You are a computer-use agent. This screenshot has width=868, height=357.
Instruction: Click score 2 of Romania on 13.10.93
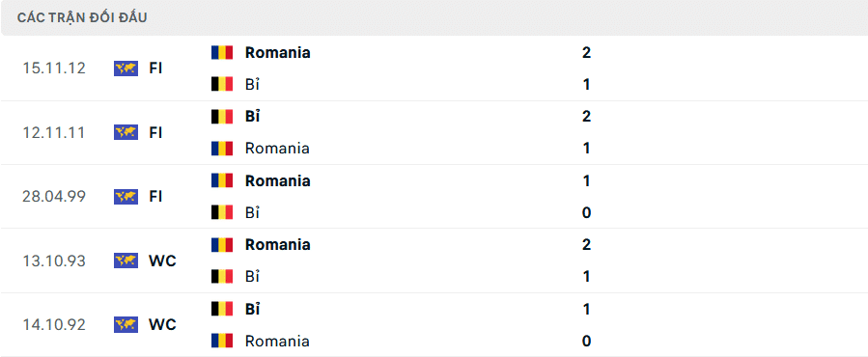tap(587, 245)
